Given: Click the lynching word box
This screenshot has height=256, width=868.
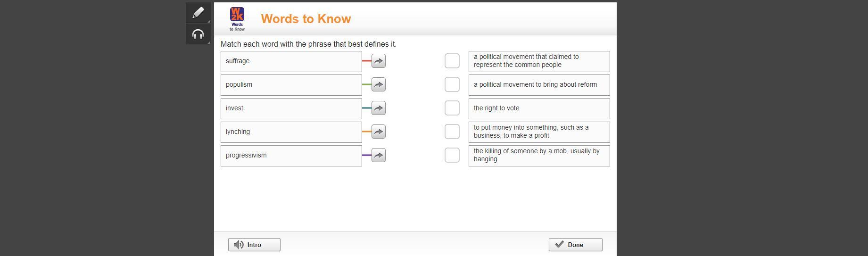Looking at the screenshot, I should click(291, 132).
